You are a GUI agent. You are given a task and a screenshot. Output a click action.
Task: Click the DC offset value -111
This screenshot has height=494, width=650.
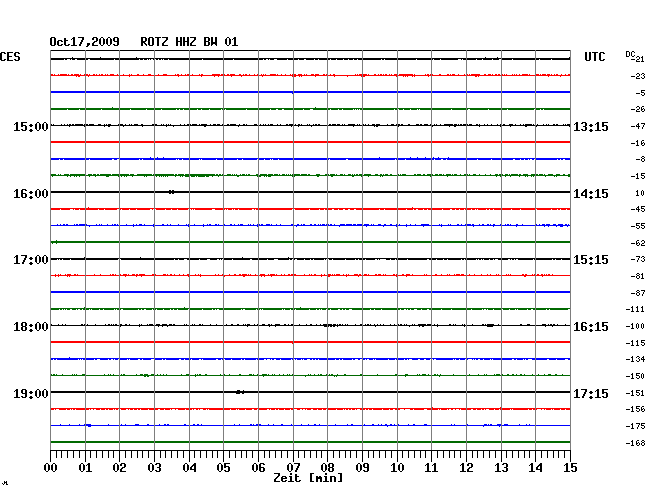click(x=635, y=309)
